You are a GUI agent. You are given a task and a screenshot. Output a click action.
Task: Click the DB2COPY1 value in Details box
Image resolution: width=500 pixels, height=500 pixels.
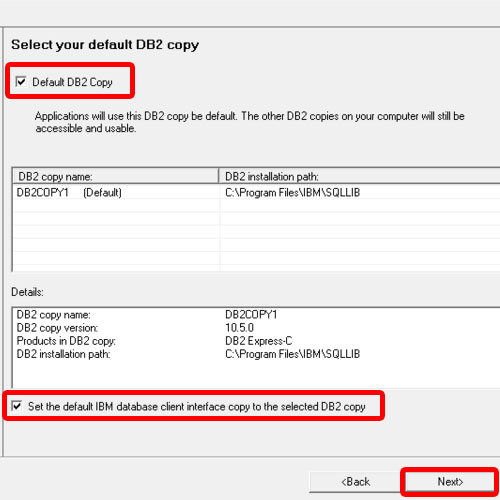tap(251, 314)
